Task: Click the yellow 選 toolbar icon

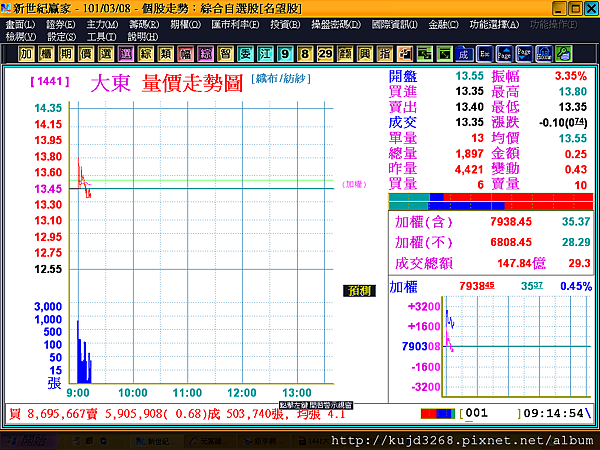Action: [x=106, y=54]
